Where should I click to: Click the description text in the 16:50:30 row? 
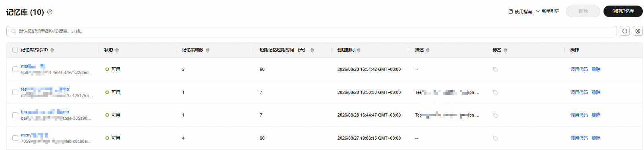click(x=447, y=92)
